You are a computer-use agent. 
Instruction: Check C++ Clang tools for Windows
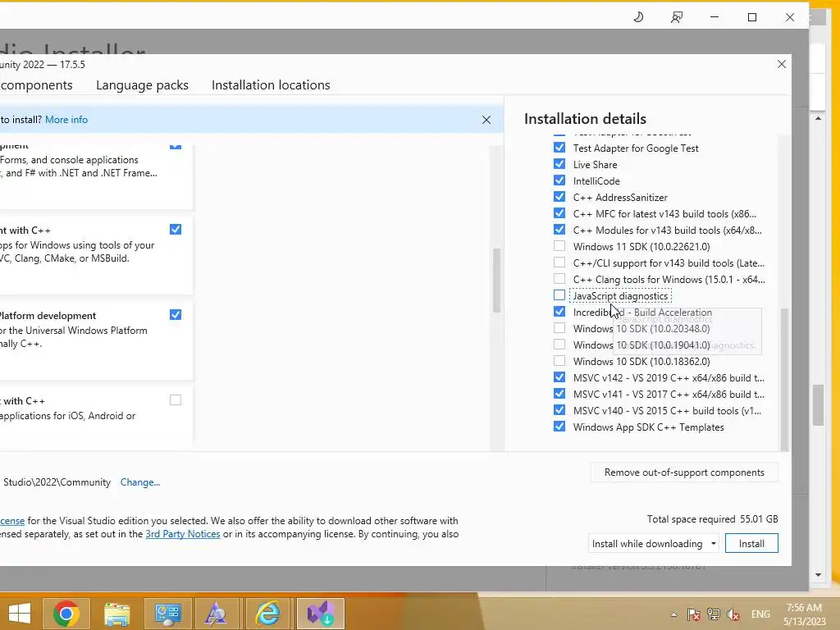point(559,279)
